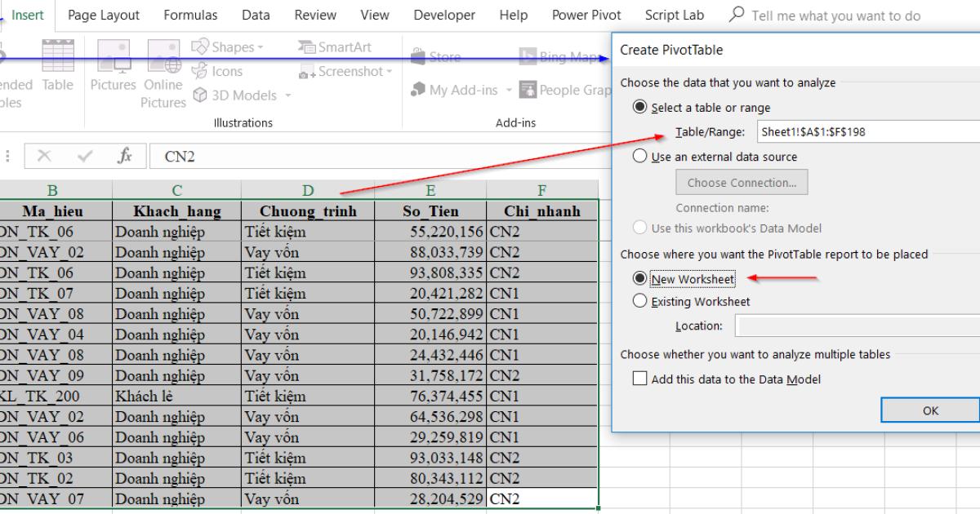Click inside the Table/Range input field

857,131
